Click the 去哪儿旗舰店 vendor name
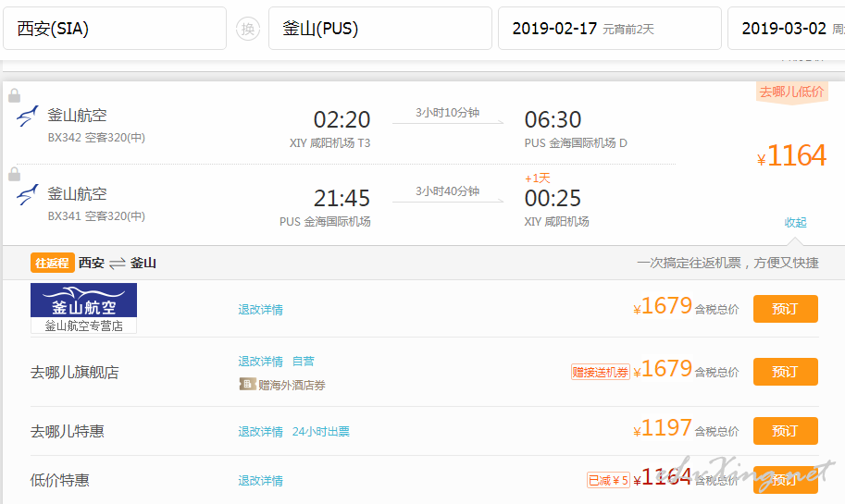The height and width of the screenshot is (504, 845). pos(75,373)
